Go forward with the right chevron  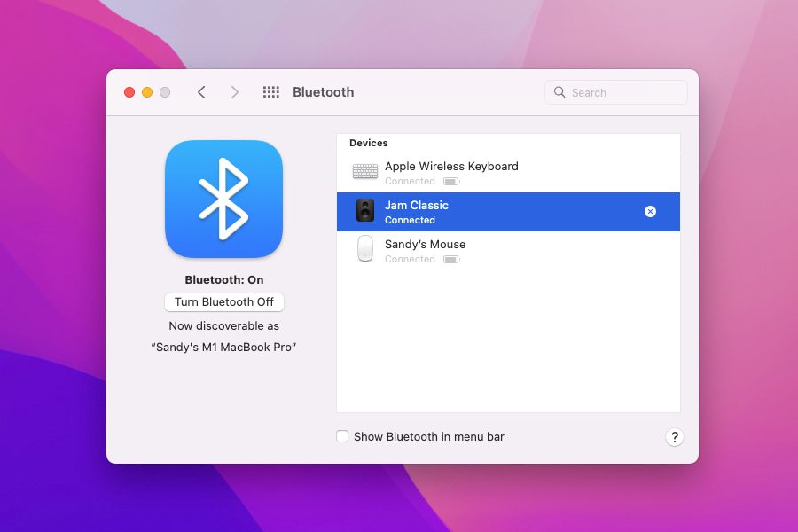[234, 92]
